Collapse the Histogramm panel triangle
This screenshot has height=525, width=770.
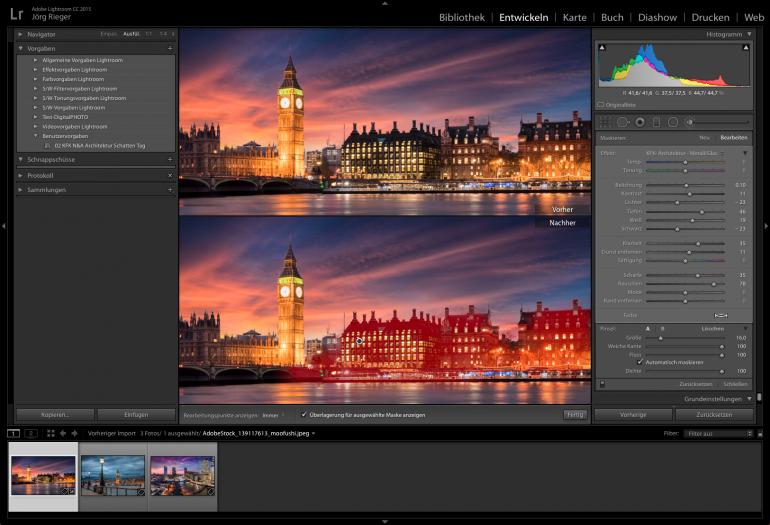(749, 34)
